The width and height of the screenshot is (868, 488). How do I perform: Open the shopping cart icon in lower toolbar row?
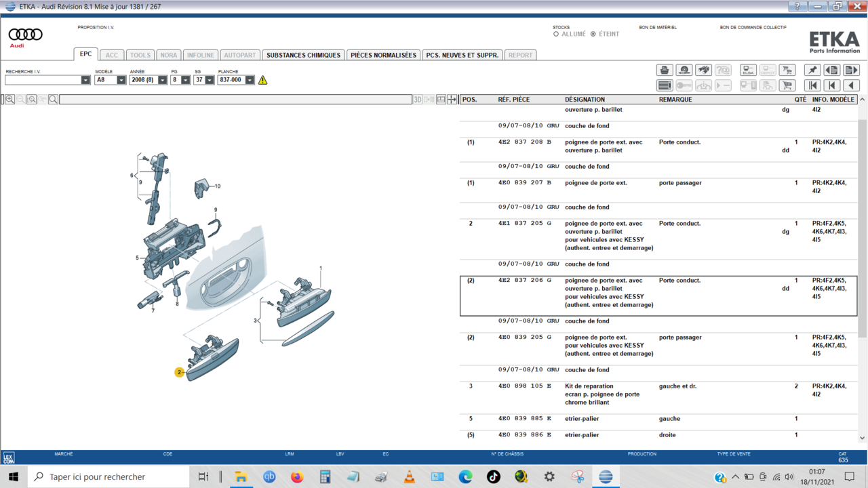point(787,85)
